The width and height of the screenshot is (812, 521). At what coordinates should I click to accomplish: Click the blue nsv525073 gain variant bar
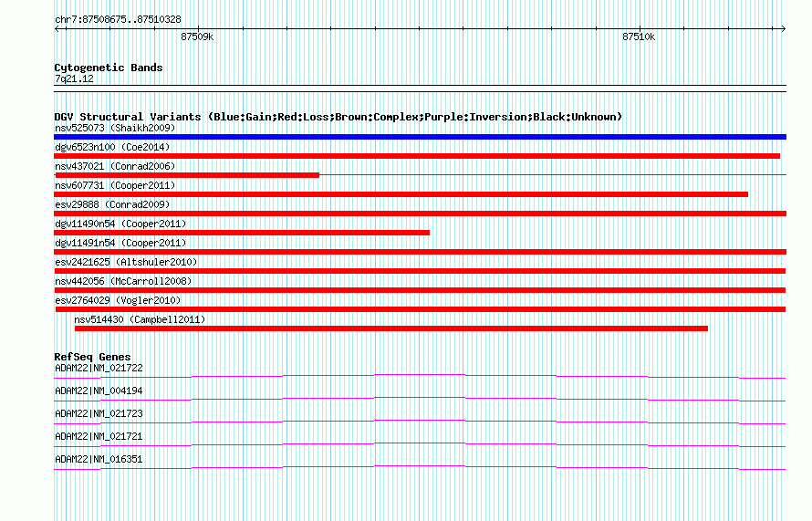pos(420,137)
